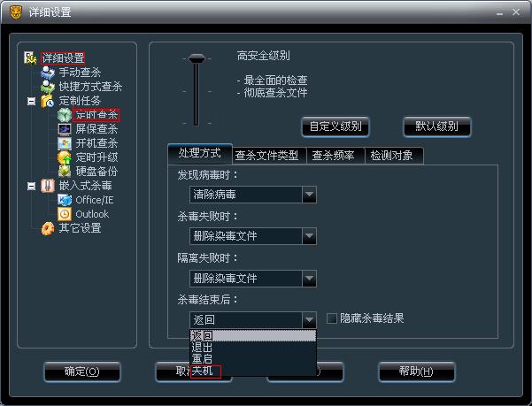Click 杀毒失败时 删除染毒文件 combo box
Viewport: 532px width, 406px height.
253,236
